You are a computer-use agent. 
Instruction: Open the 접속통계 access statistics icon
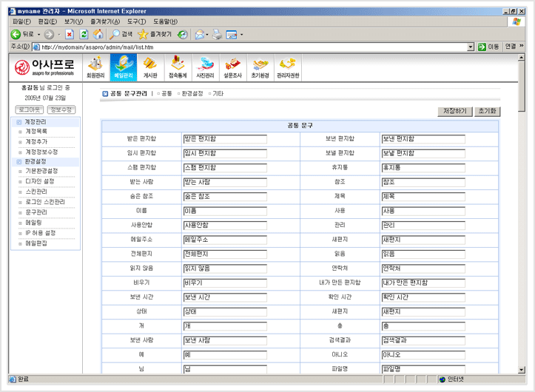coord(178,67)
